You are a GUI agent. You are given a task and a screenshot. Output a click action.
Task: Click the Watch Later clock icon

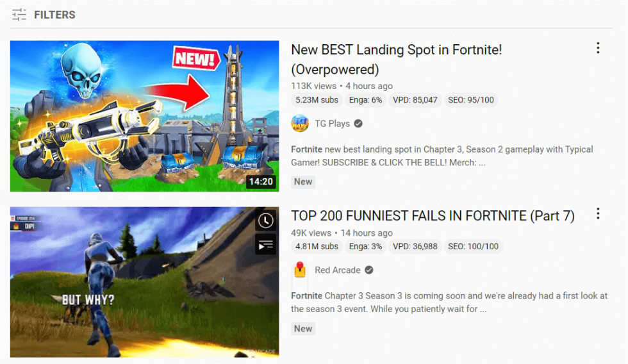pyautogui.click(x=265, y=220)
